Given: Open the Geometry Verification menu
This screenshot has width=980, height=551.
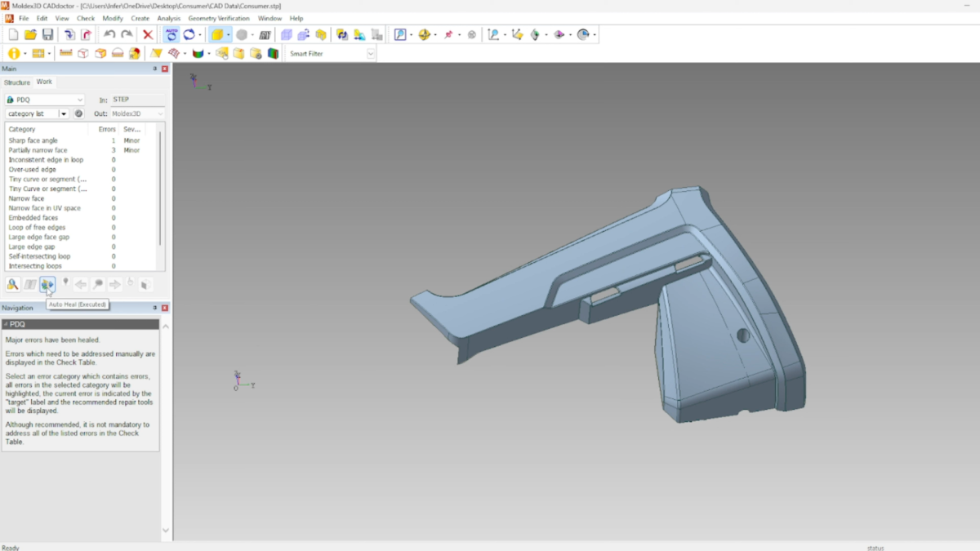Looking at the screenshot, I should (x=218, y=18).
